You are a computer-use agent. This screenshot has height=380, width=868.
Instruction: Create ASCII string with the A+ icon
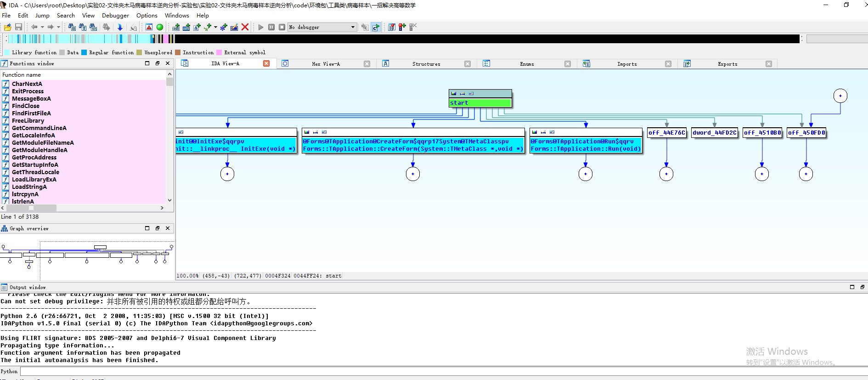(197, 27)
